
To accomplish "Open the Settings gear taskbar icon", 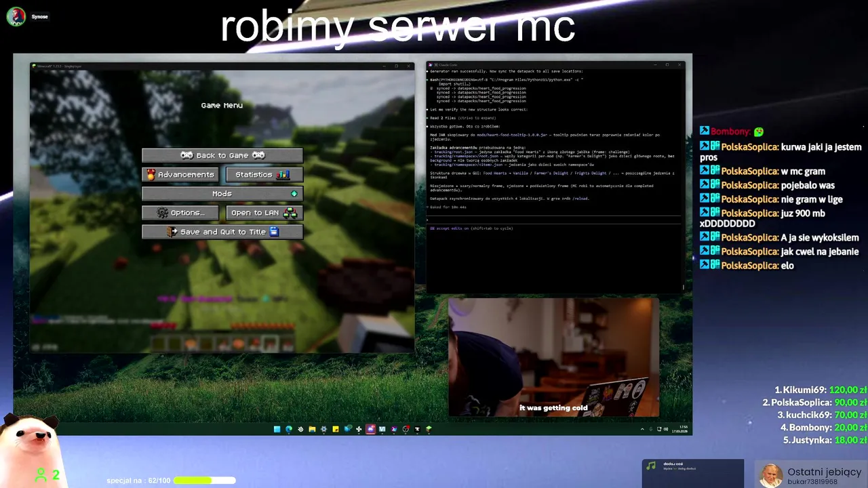I will [x=323, y=429].
